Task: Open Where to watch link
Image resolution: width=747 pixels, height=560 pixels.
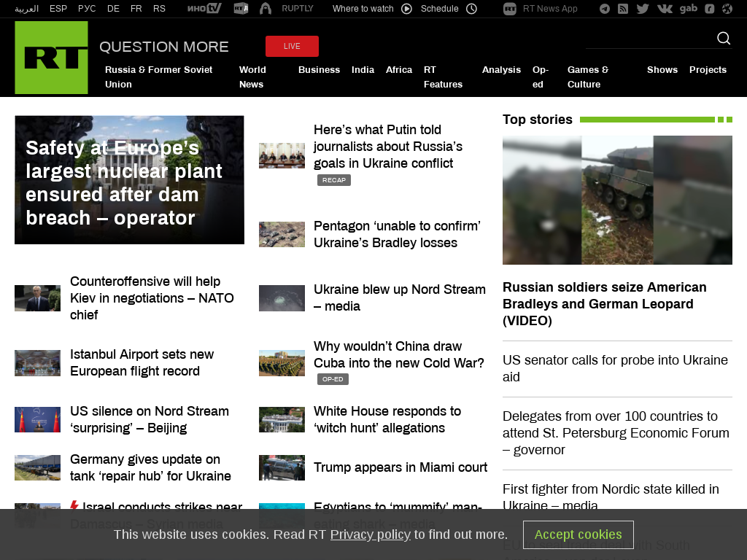Action: pos(363,9)
